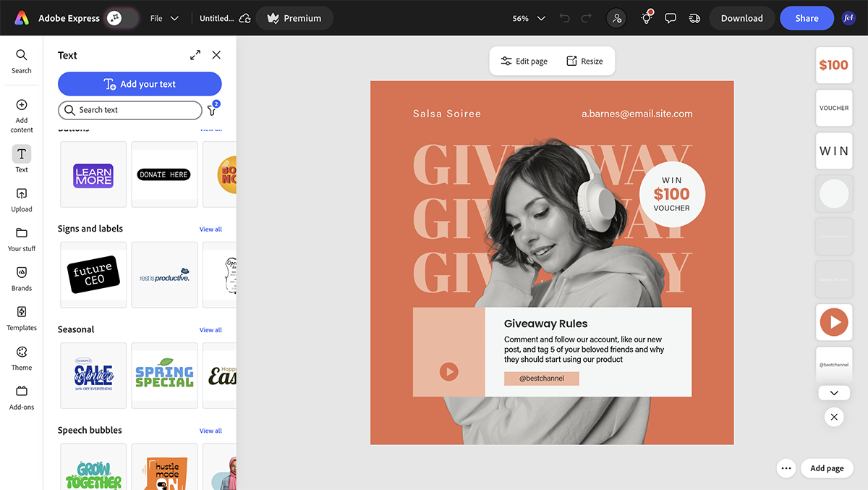Collapse the page layer stack chevron
Image resolution: width=868 pixels, height=490 pixels.
[x=834, y=392]
